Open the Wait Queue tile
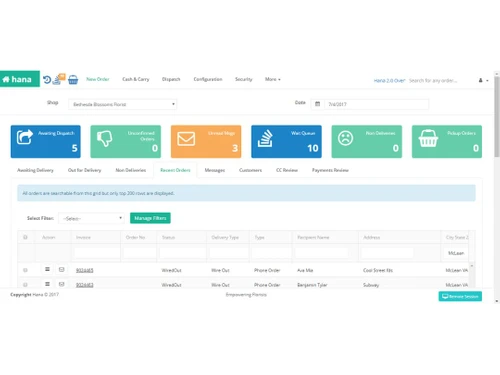The height and width of the screenshot is (375, 500). pyautogui.click(x=286, y=141)
